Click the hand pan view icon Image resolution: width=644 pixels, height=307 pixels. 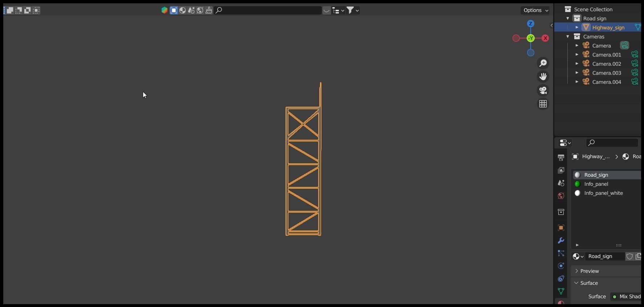[x=543, y=77]
